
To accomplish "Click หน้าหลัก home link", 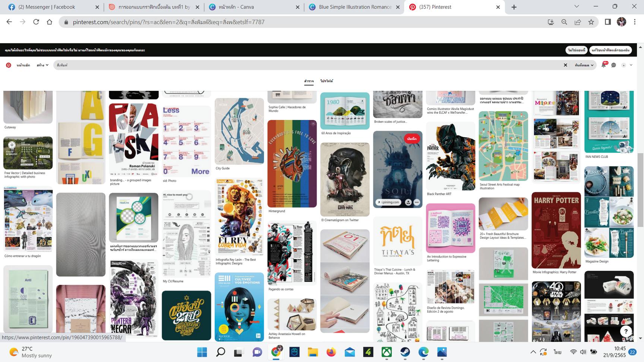I will tap(23, 65).
